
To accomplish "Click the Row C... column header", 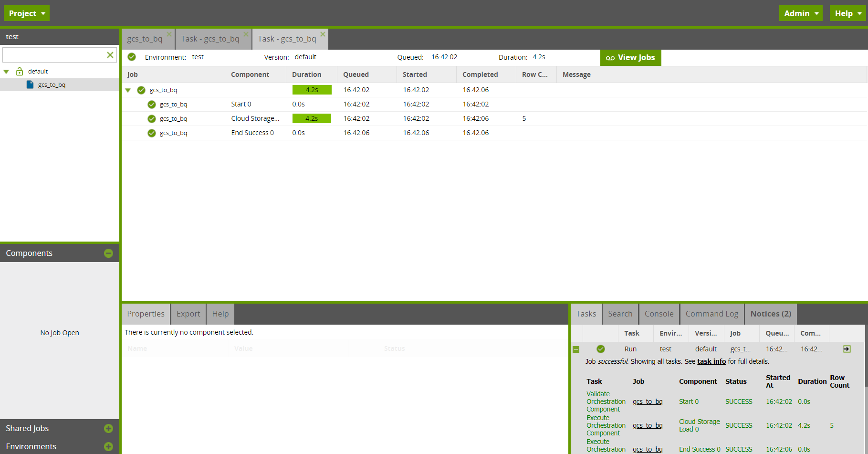I will click(536, 74).
